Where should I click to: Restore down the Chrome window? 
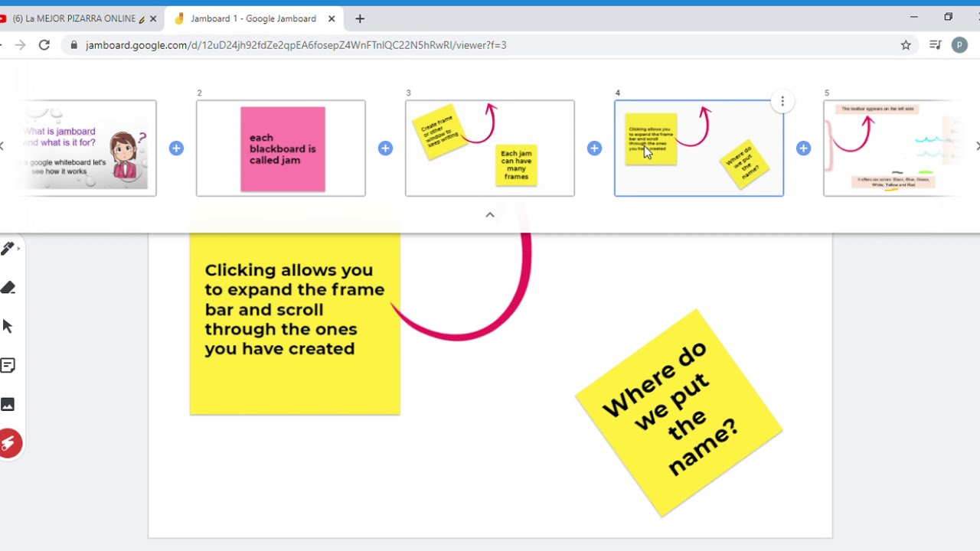pos(948,17)
